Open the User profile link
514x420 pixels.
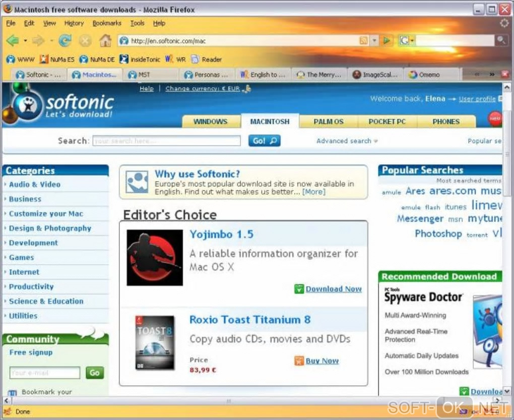477,99
